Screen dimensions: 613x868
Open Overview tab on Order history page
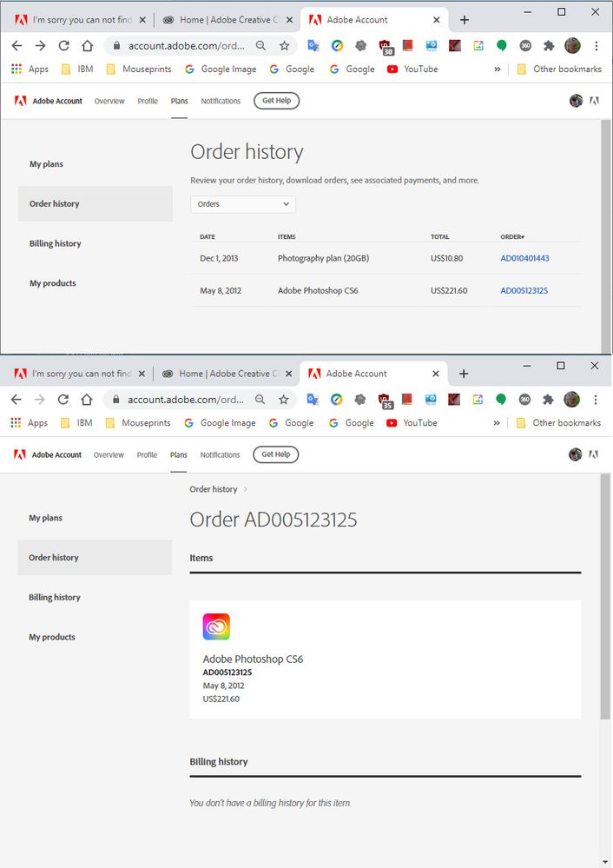[x=109, y=101]
